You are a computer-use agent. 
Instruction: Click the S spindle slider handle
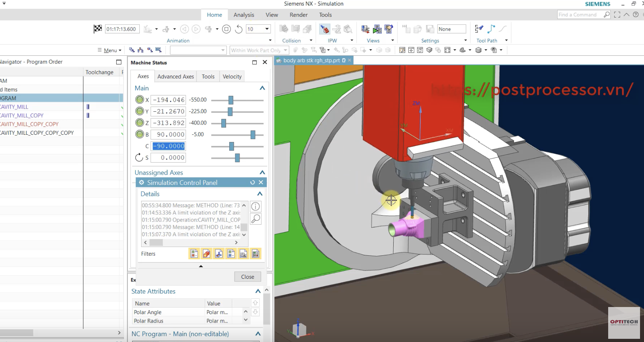tap(237, 158)
